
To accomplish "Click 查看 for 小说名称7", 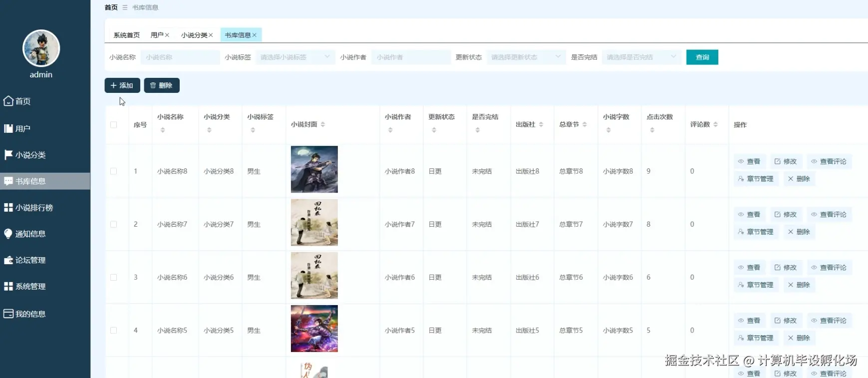I will point(749,214).
